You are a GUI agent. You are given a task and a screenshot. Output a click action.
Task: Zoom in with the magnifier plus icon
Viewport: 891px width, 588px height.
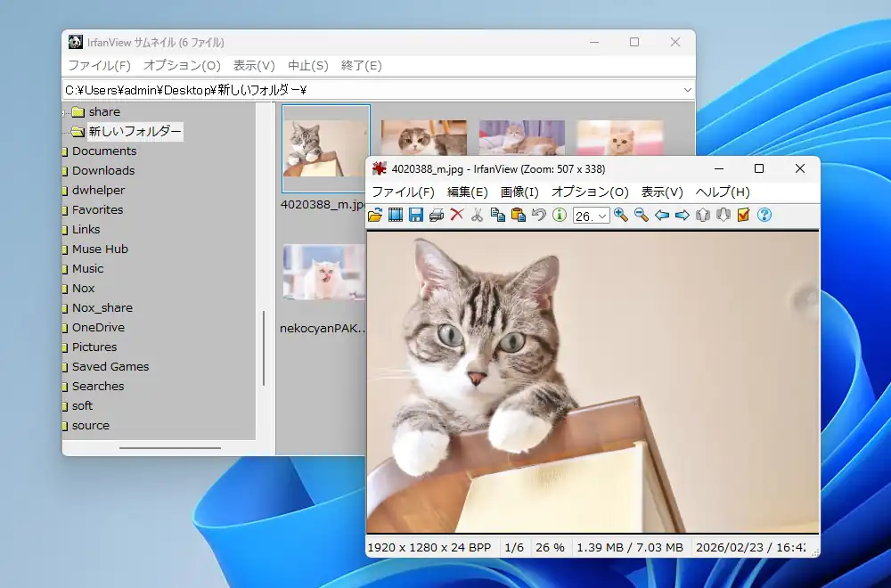[621, 215]
